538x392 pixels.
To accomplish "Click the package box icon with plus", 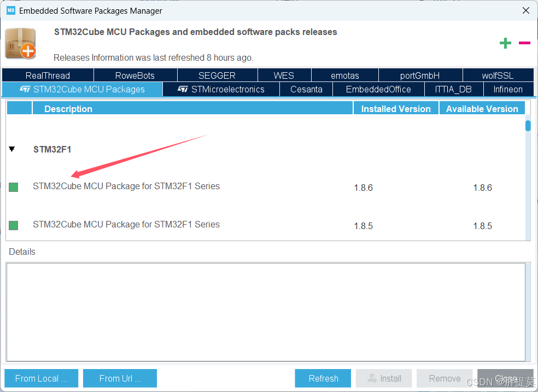I will [x=21, y=44].
